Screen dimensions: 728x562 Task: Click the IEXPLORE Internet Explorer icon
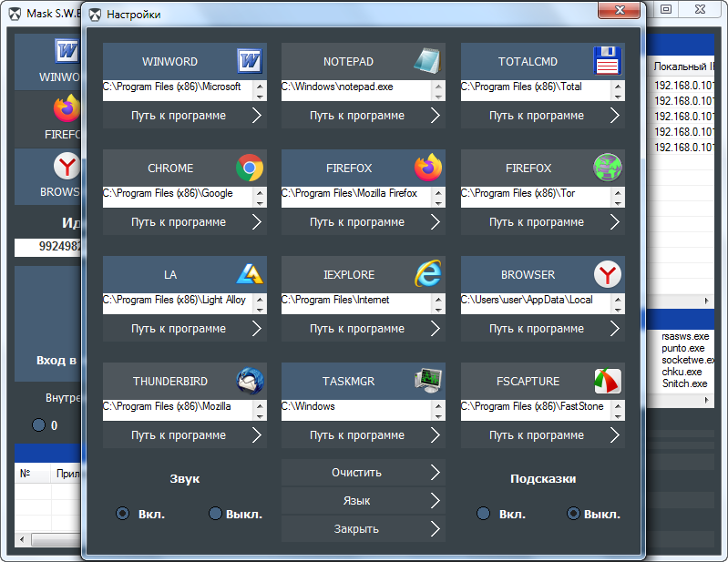[x=428, y=274]
